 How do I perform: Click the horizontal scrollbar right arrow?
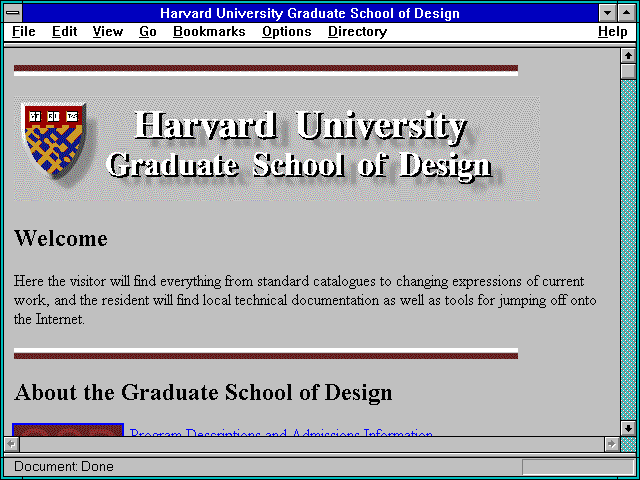click(611, 444)
